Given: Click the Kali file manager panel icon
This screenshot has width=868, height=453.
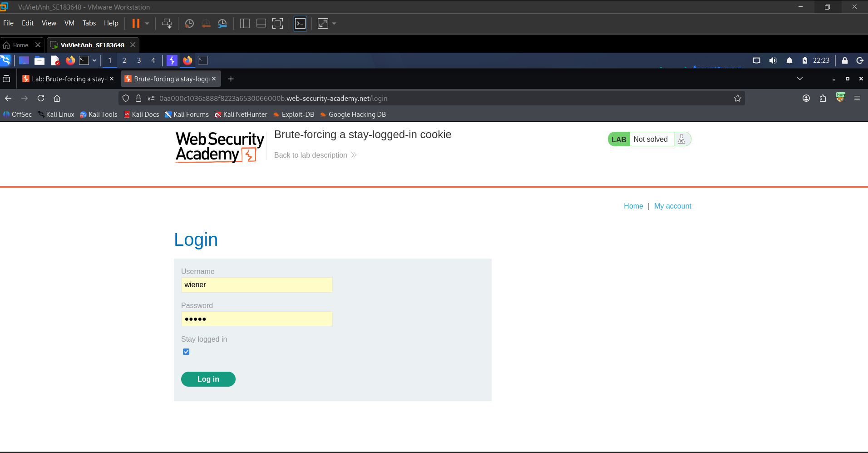Looking at the screenshot, I should pos(39,60).
